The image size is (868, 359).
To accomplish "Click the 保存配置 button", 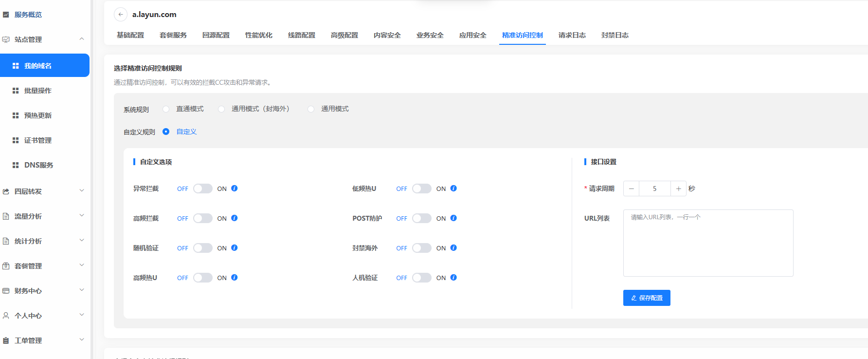I will pos(647,298).
